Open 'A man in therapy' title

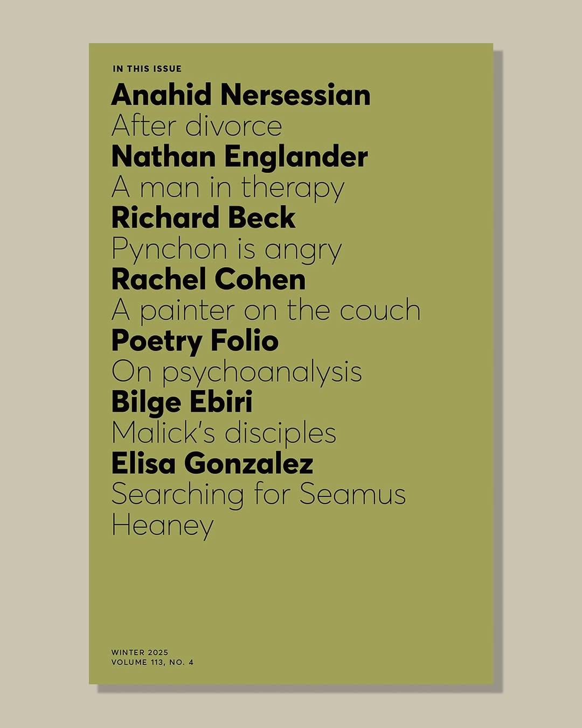pos(227,188)
